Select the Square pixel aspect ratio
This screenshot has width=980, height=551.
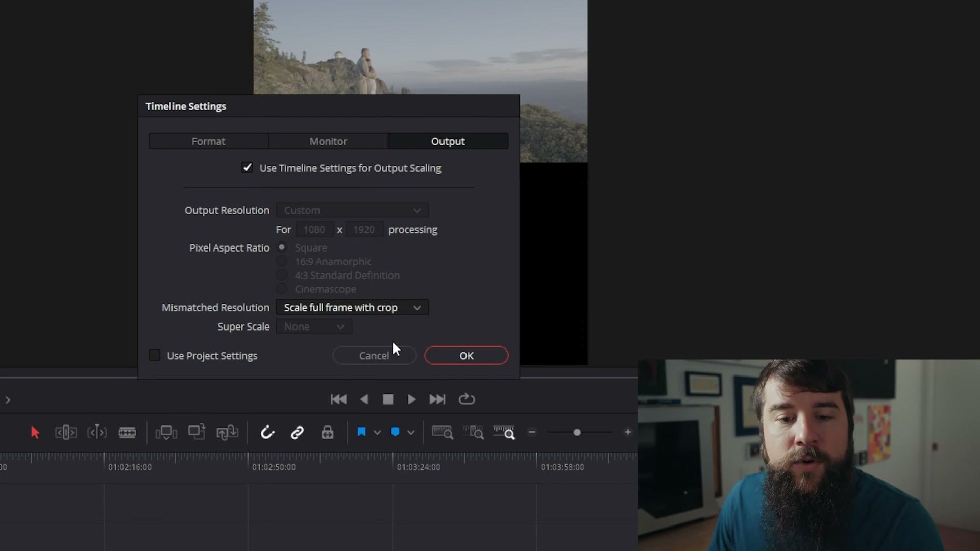point(282,247)
